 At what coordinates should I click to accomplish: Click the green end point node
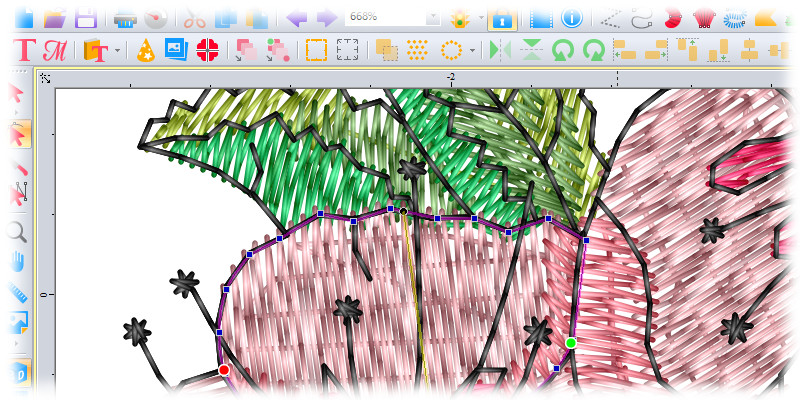(x=571, y=343)
